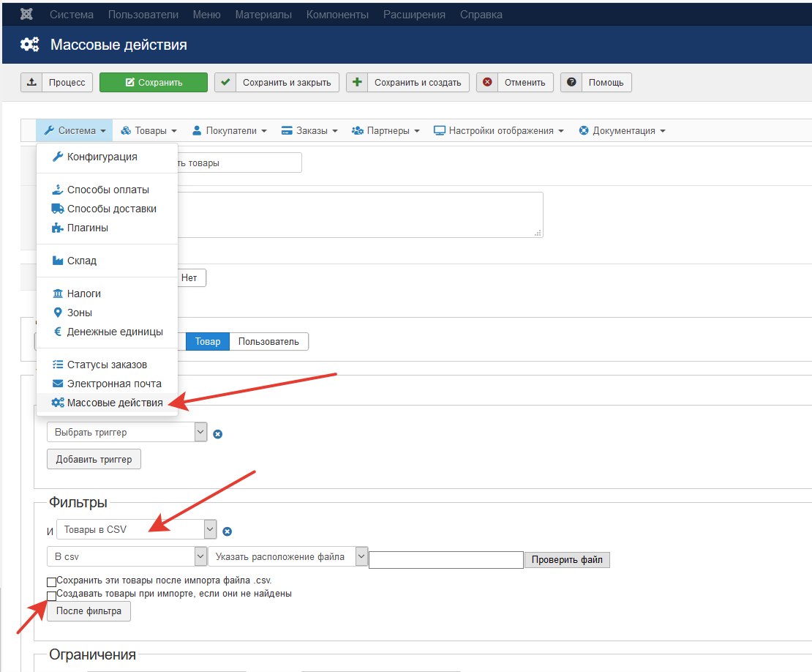Select the Товар toggle option
Image resolution: width=812 pixels, height=672 pixels.
208,341
